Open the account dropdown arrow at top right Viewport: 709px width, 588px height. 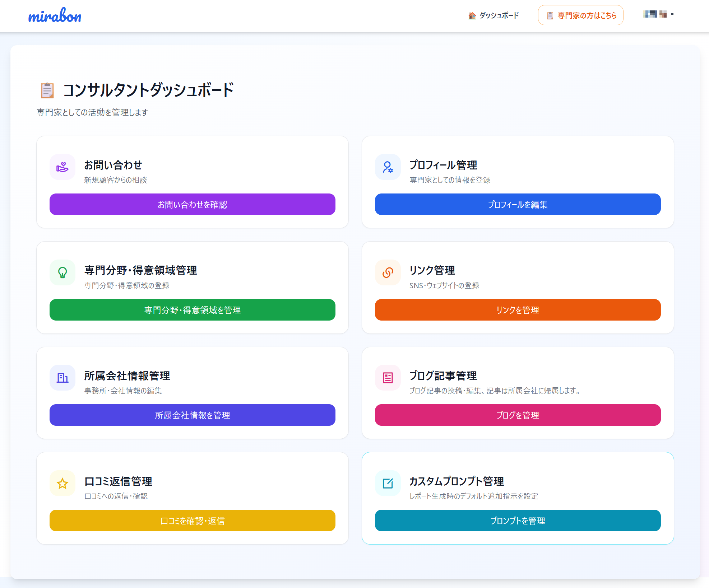click(x=672, y=15)
